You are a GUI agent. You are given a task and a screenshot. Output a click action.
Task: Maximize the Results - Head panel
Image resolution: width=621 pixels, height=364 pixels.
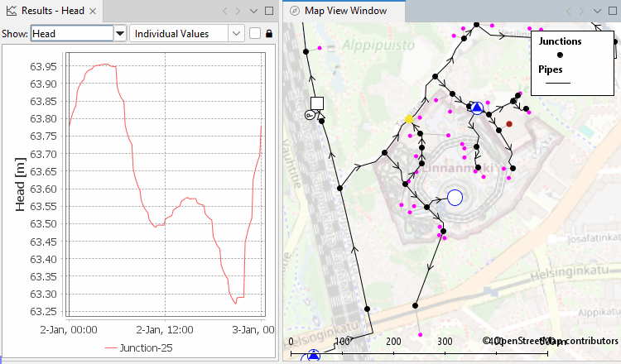click(x=268, y=11)
